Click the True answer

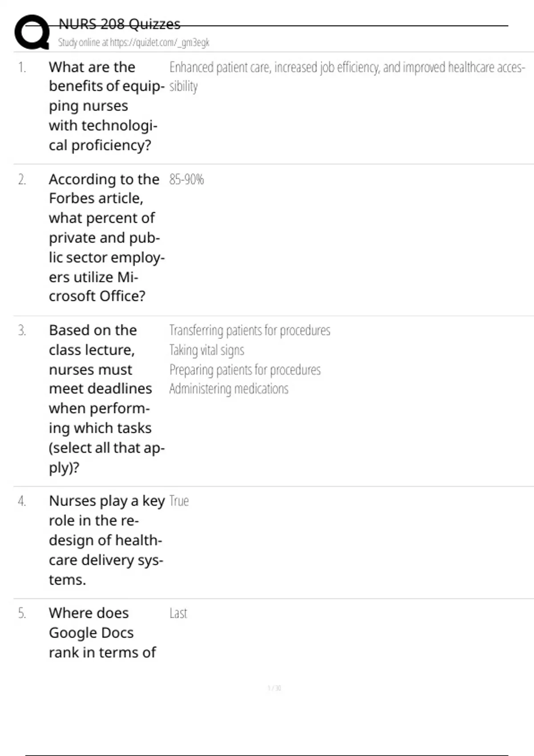[x=179, y=501]
